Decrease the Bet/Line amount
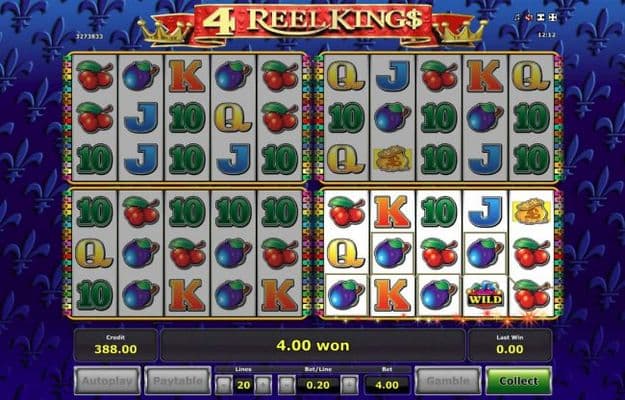The image size is (625, 400). 287,385
